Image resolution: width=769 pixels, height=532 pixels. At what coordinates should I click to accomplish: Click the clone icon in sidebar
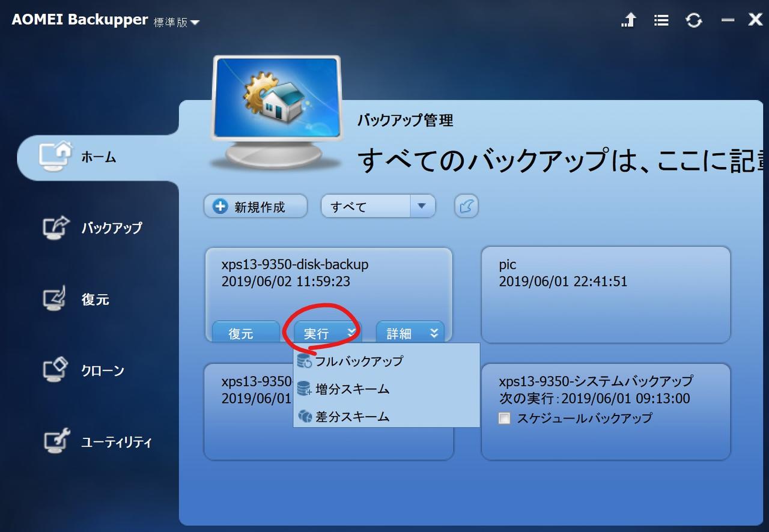(x=55, y=370)
